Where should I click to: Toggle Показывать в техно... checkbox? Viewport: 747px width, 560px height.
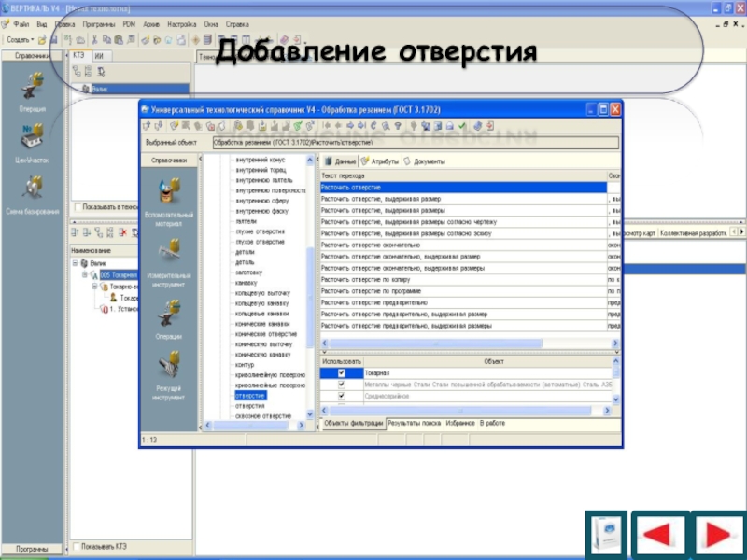(78, 207)
